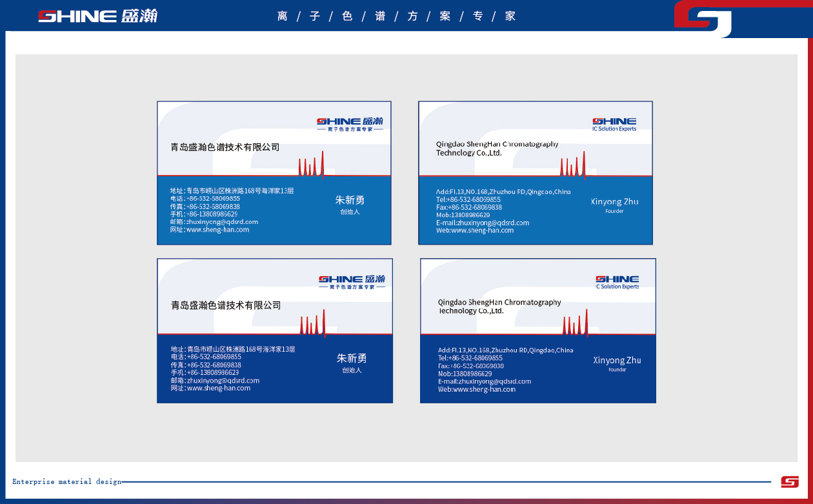The height and width of the screenshot is (504, 813).
Task: Select the Fax: line on light-blue English card
Action: 469,207
